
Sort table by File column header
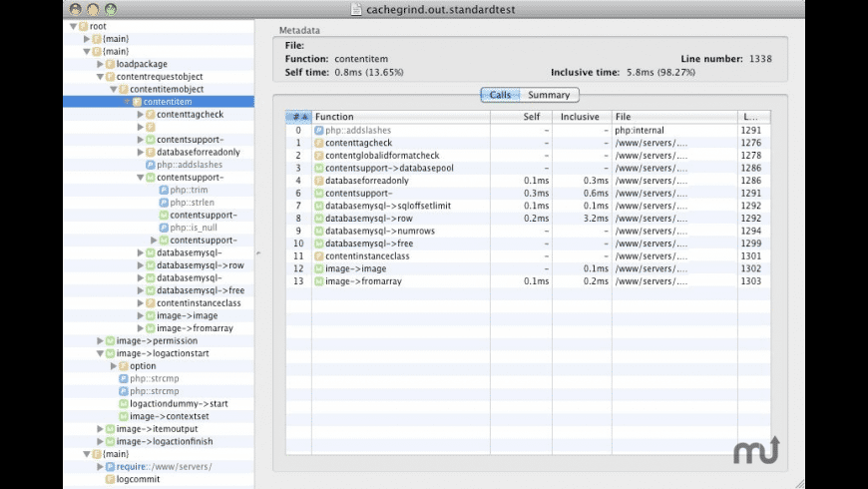tap(674, 117)
